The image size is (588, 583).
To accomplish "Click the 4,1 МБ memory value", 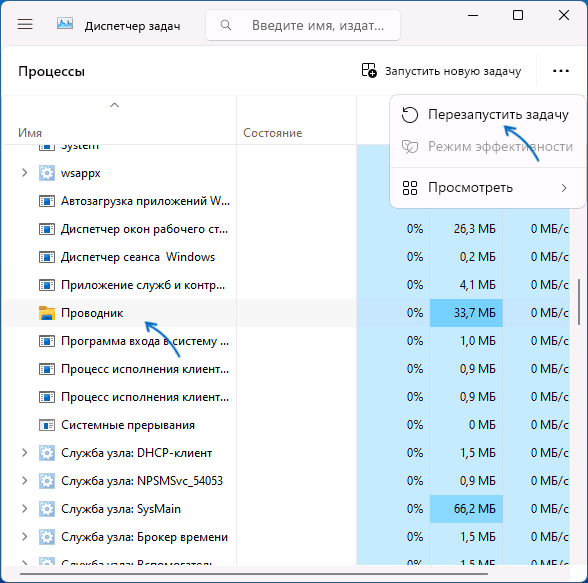I will point(477,285).
